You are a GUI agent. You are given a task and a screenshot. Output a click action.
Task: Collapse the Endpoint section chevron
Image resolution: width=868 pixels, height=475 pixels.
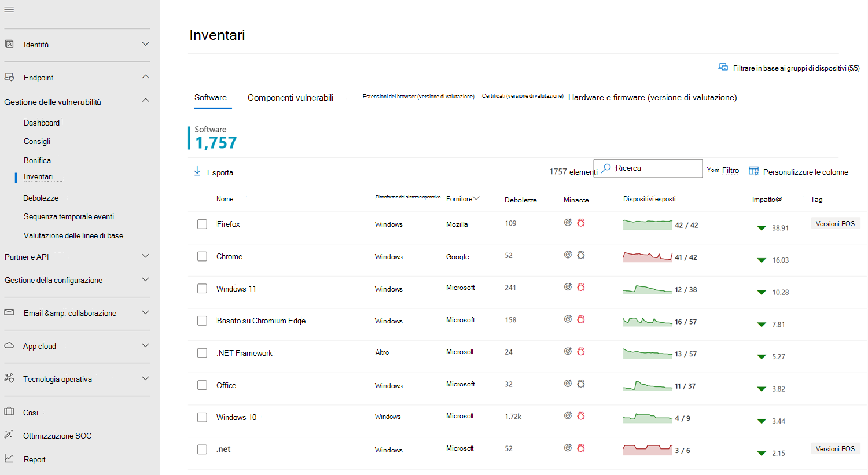tap(145, 76)
